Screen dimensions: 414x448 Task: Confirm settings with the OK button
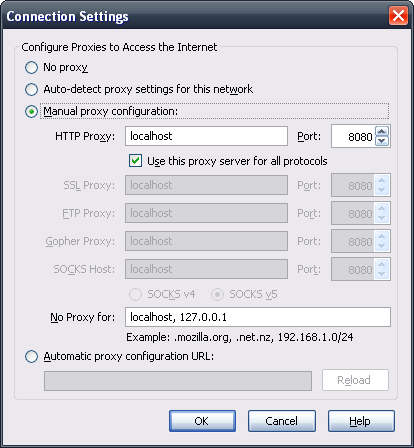coord(202,421)
